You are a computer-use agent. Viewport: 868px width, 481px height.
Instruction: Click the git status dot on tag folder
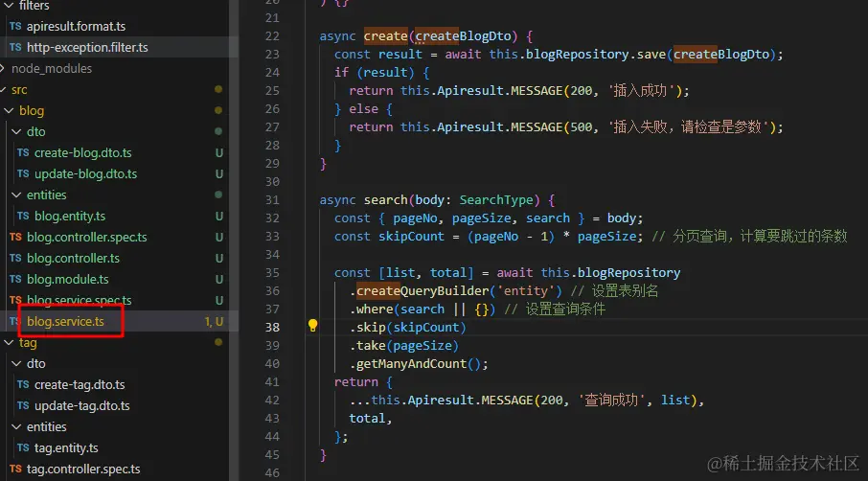click(218, 342)
